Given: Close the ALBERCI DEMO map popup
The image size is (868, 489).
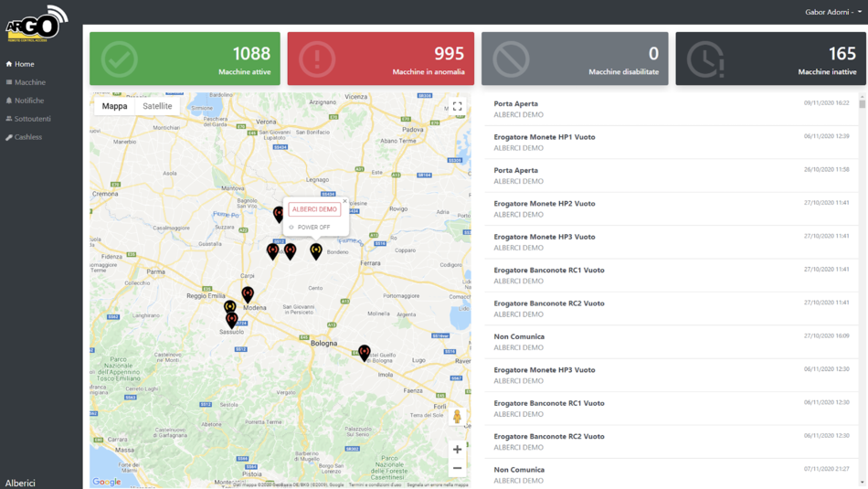Looking at the screenshot, I should pos(344,202).
